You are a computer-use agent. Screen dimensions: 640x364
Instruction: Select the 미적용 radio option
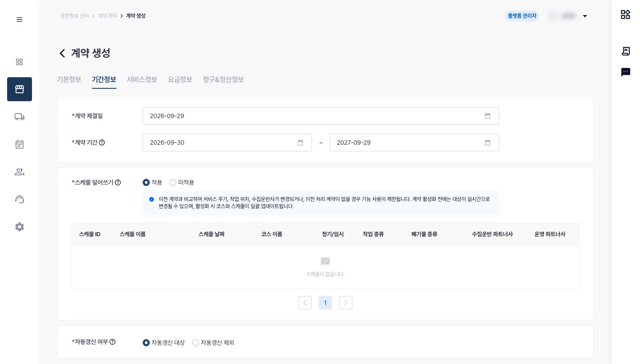point(173,182)
